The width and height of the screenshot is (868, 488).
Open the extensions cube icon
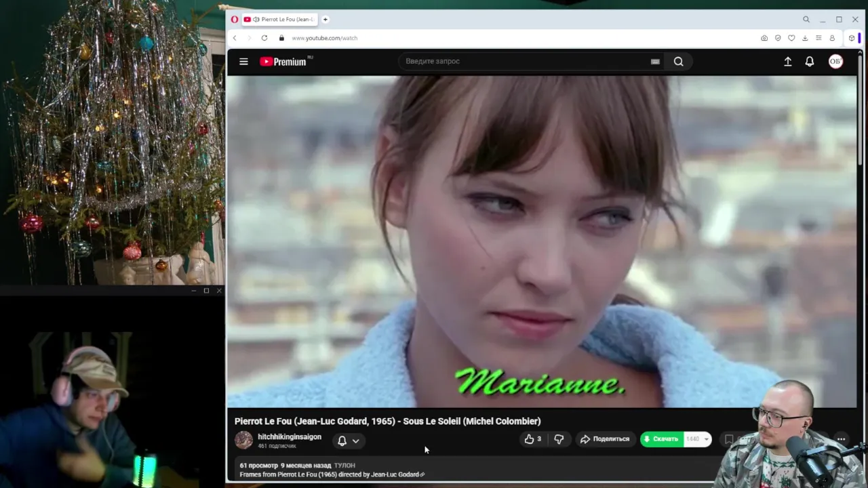pos(852,38)
